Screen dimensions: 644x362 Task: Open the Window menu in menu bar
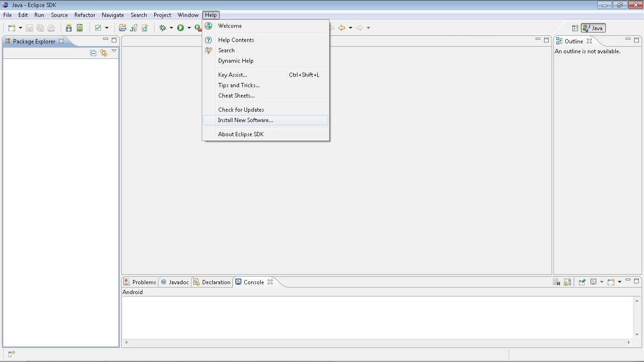click(188, 15)
